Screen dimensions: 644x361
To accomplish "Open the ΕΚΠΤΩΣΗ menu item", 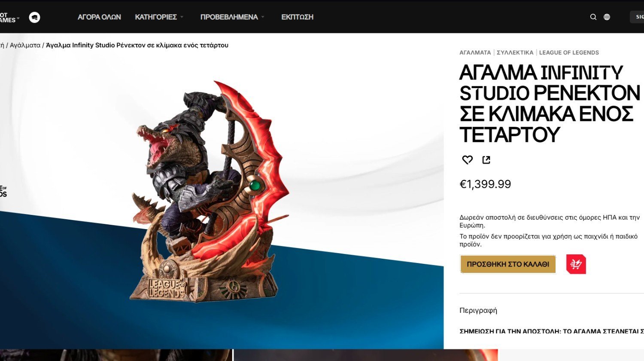I will tap(297, 17).
